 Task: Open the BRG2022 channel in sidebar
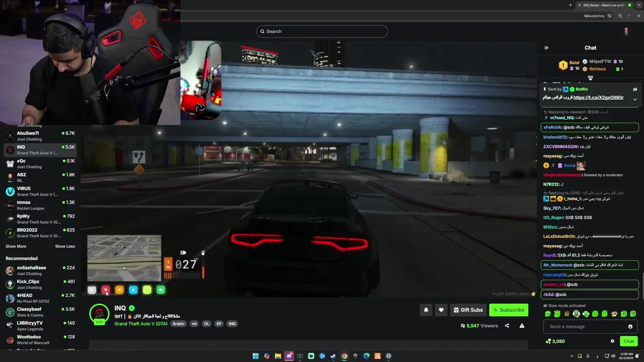pyautogui.click(x=40, y=233)
